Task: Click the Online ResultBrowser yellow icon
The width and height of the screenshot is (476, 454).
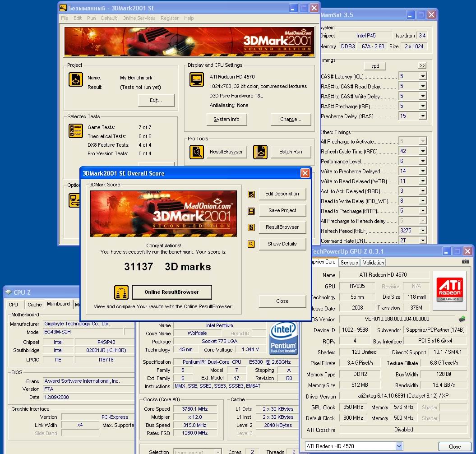Action: 121,292
